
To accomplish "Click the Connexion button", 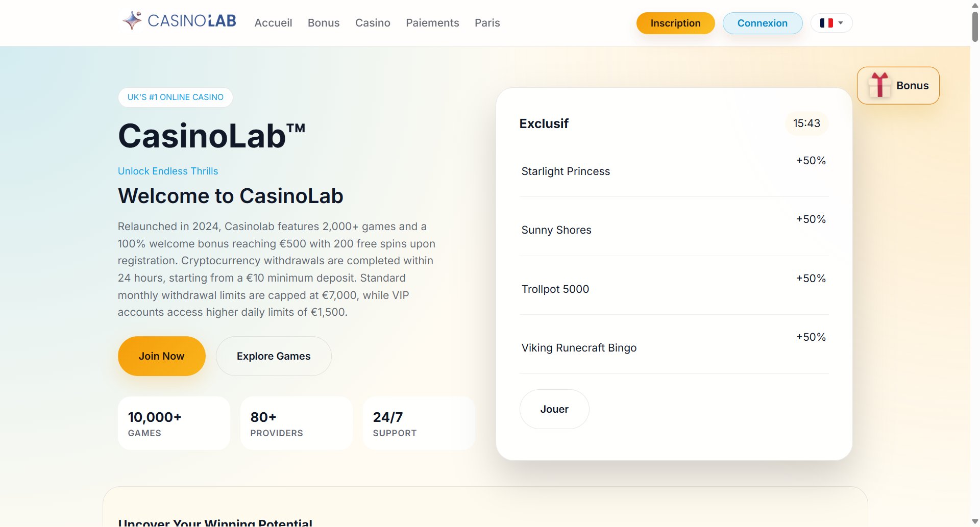I will click(763, 23).
